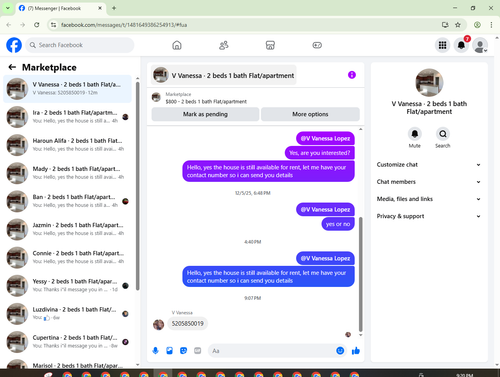Expand Media, files and links section
This screenshot has height=377, width=500.
[x=429, y=199]
